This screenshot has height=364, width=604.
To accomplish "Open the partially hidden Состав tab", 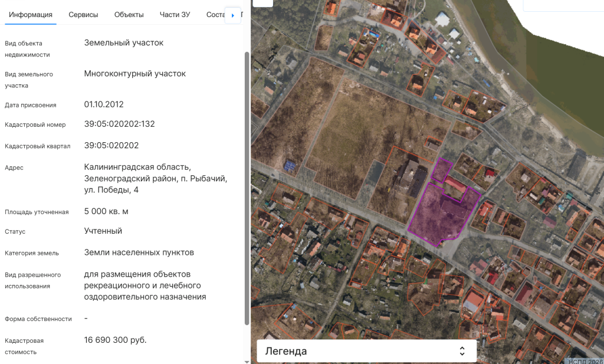I will tap(215, 15).
